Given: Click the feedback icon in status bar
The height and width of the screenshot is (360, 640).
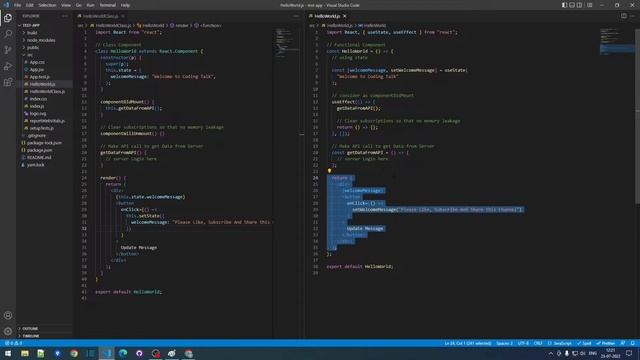Looking at the screenshot, I should point(623,343).
